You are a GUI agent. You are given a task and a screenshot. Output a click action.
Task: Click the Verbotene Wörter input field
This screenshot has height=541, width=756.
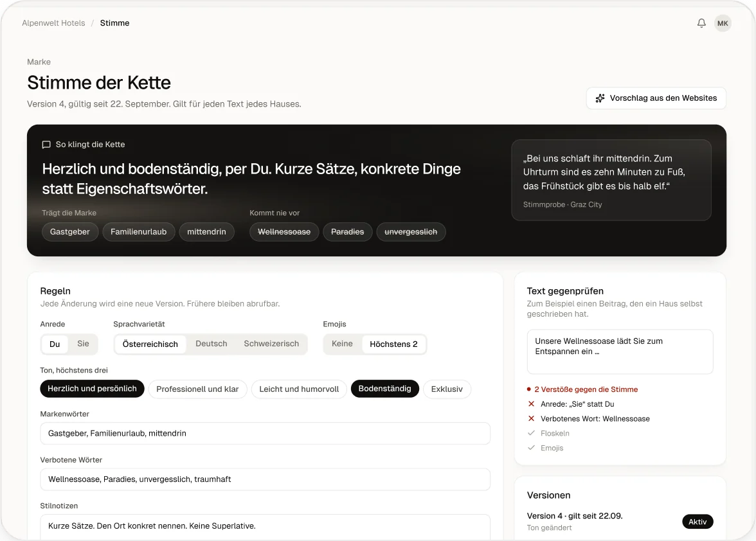click(x=265, y=479)
